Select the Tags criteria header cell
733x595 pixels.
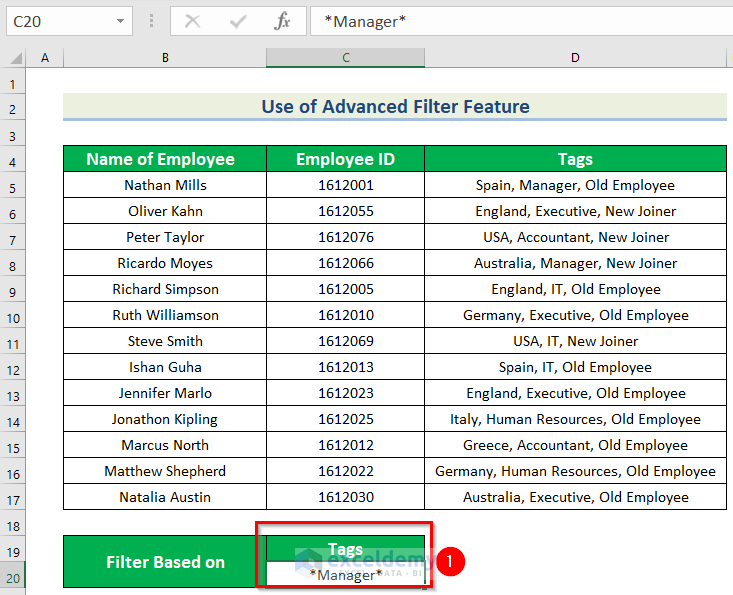tap(345, 549)
